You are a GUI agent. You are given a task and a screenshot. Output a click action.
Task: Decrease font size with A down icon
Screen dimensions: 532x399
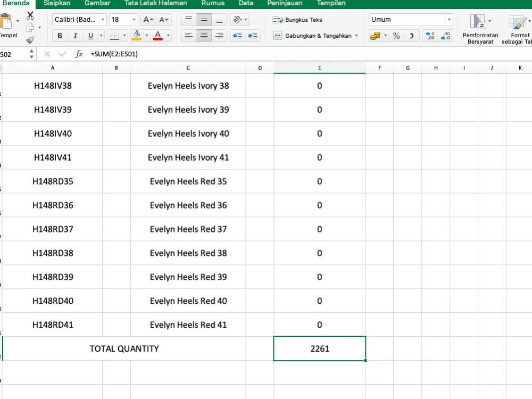(164, 20)
